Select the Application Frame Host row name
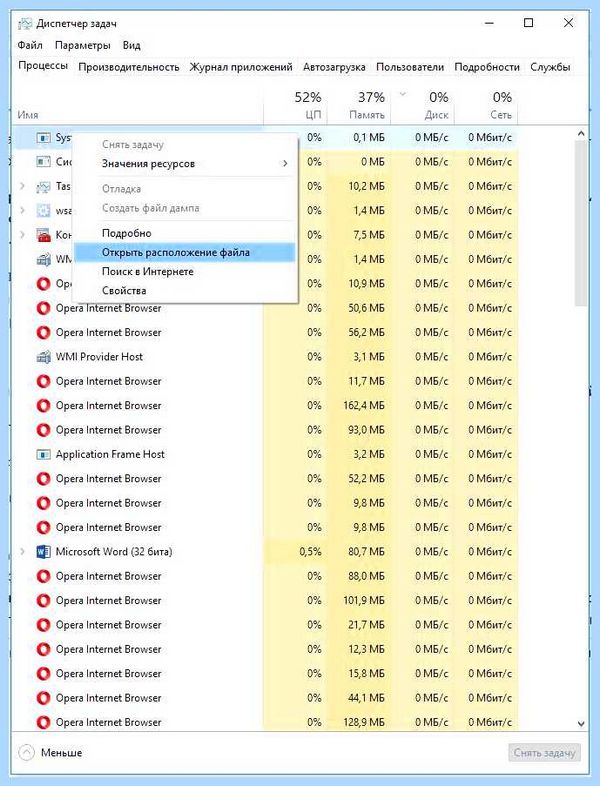600x786 pixels. tap(110, 455)
